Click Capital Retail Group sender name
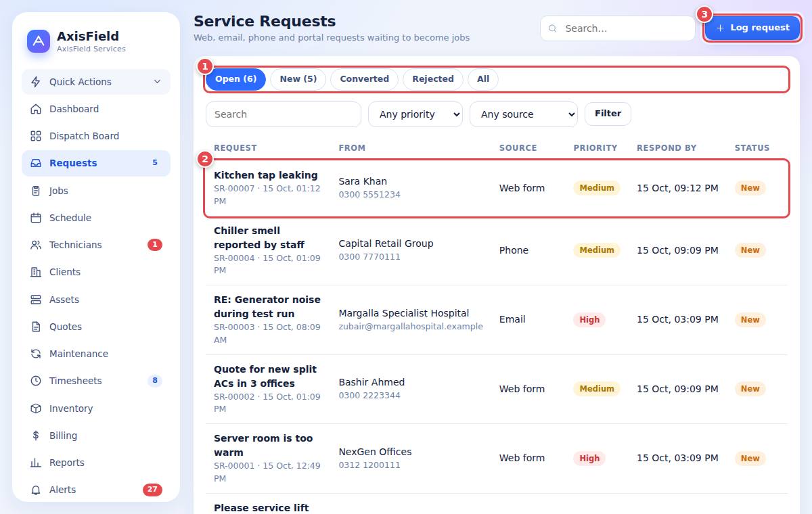Image resolution: width=812 pixels, height=514 pixels. (386, 243)
